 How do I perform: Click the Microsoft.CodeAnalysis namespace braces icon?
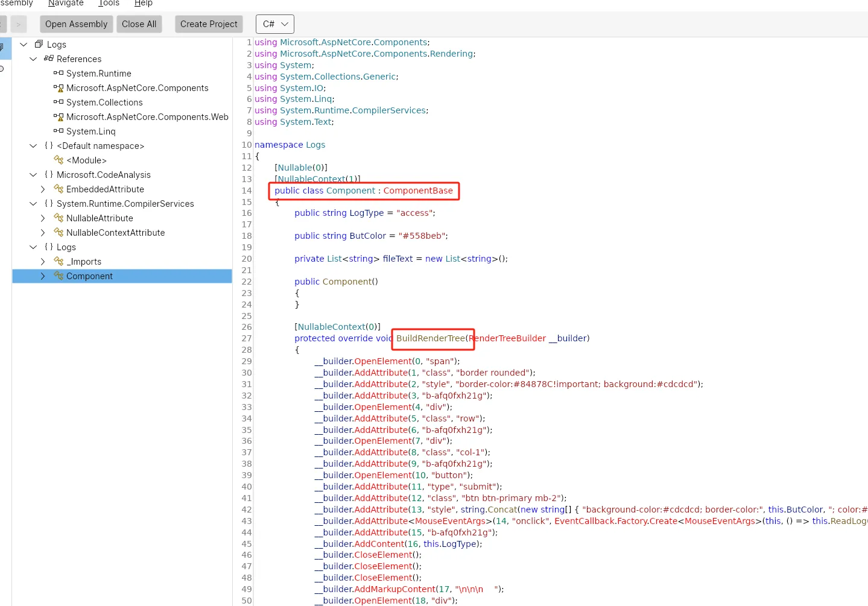click(x=49, y=174)
